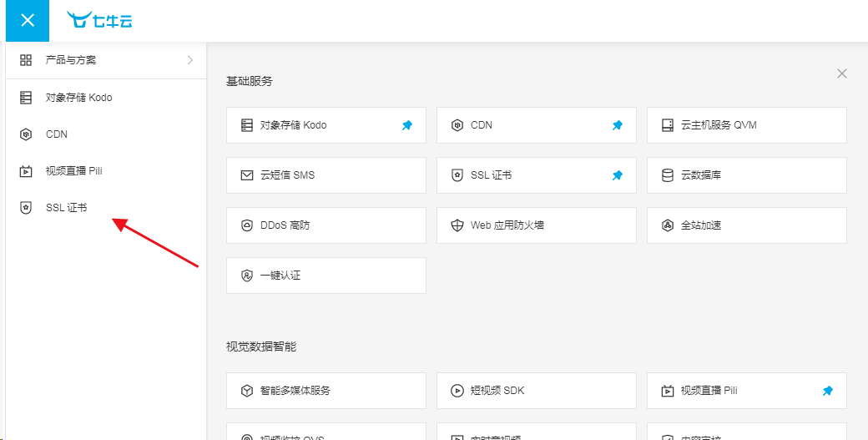Open the 短视频 SDK card
Viewport: 868px width, 440px height.
click(537, 391)
